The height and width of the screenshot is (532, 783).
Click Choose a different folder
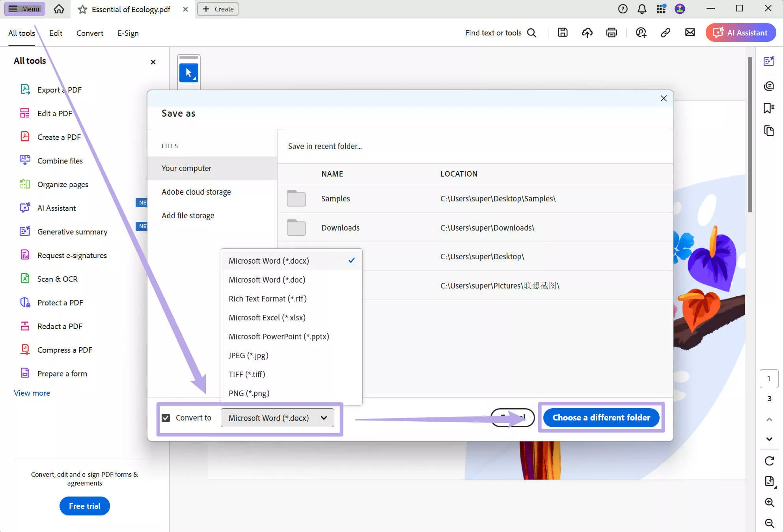(x=601, y=417)
